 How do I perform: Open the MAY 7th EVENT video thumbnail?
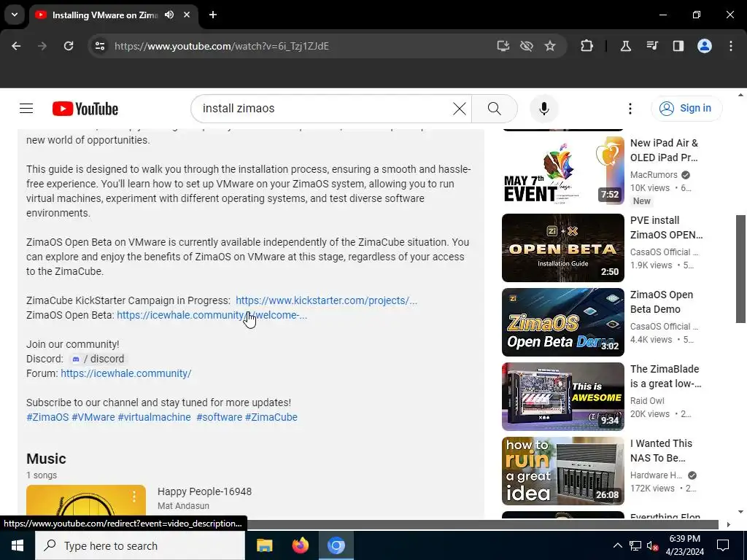pos(562,171)
